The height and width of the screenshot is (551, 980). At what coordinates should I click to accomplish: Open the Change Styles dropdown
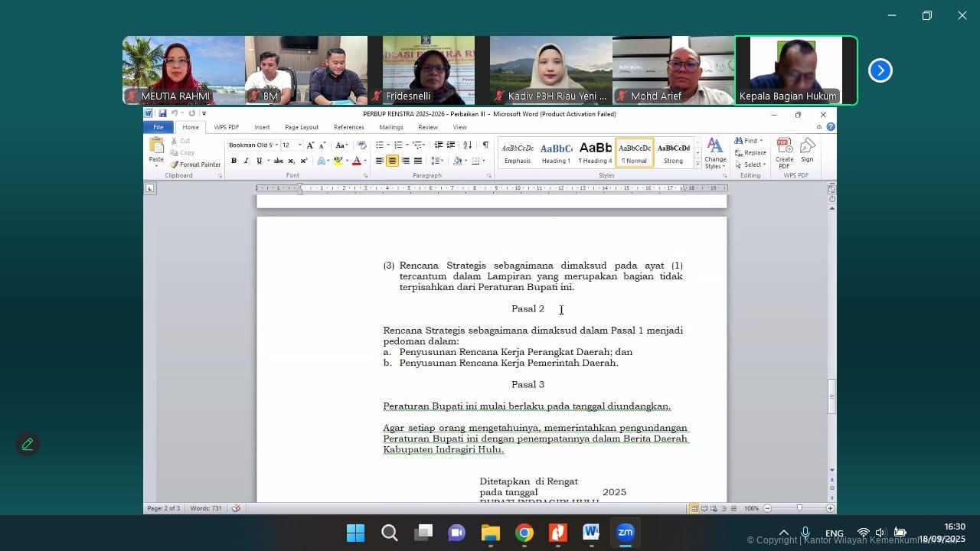(x=715, y=153)
